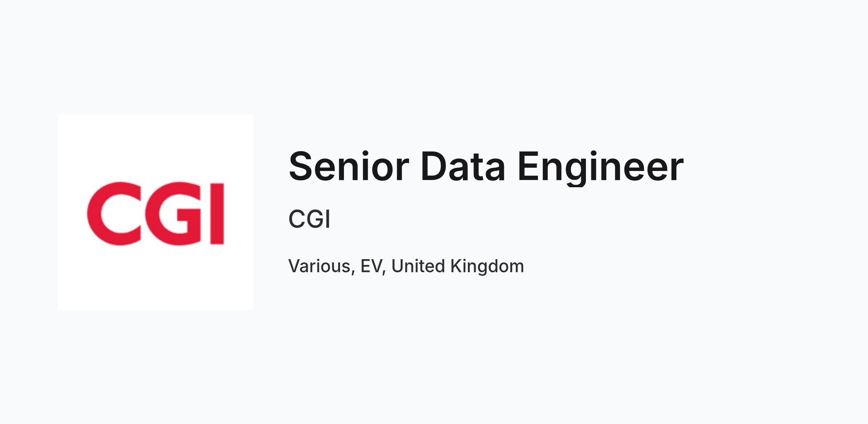This screenshot has width=868, height=424.
Task: Open the CGI company name text
Action: pyautogui.click(x=309, y=219)
